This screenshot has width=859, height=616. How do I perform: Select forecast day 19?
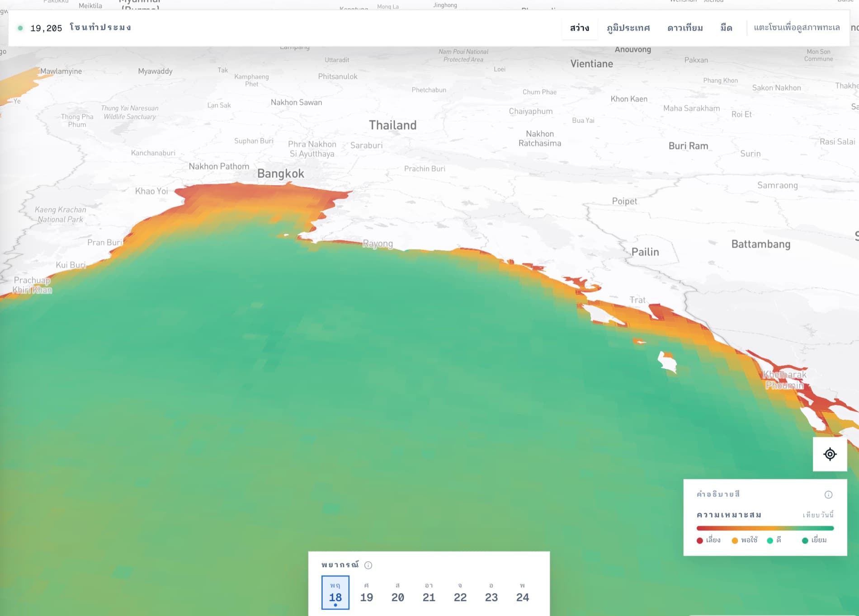click(x=367, y=592)
